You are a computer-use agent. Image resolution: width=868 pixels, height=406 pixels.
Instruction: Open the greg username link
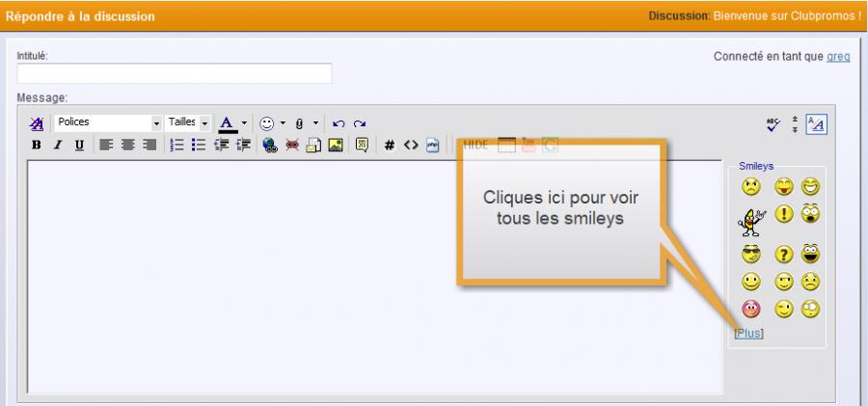click(x=838, y=56)
